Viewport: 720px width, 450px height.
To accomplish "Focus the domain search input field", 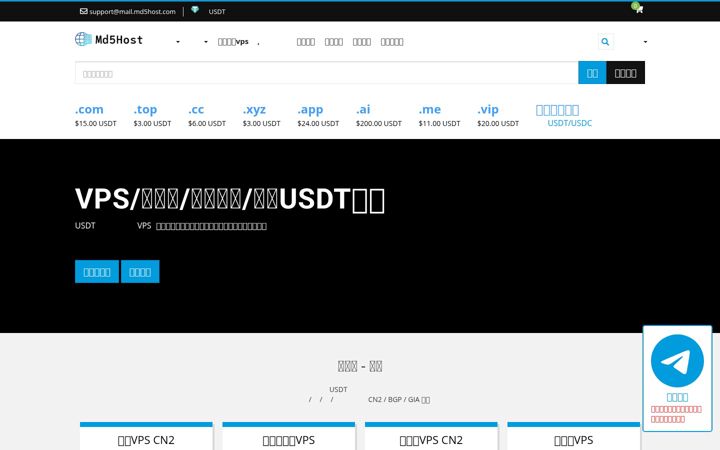I will (x=326, y=73).
